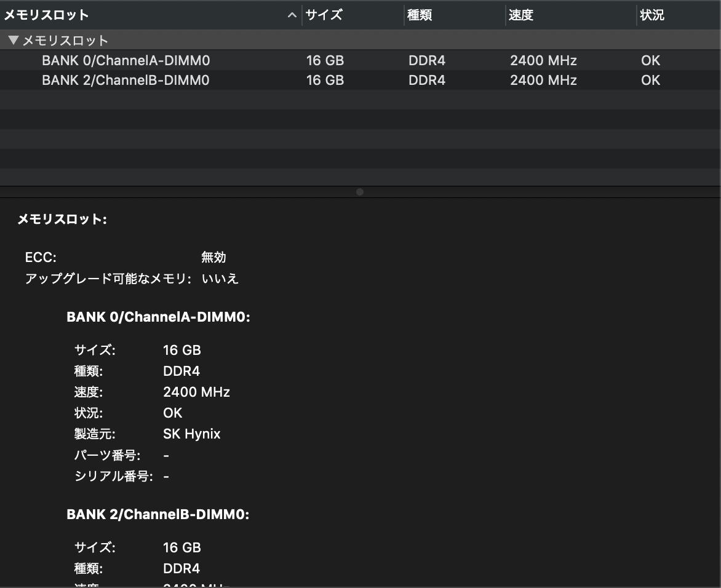Select the BANK 2/ChannelB-DIMM0 row

[125, 80]
